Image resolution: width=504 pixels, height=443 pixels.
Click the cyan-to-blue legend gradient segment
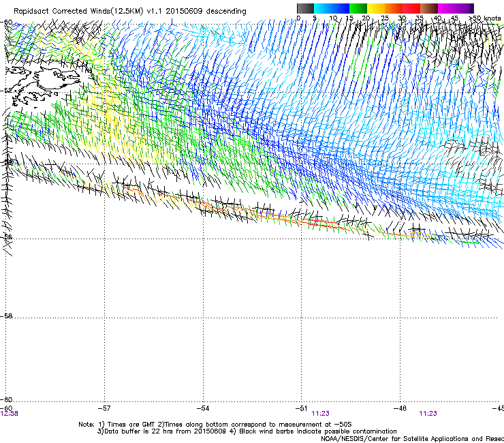[x=332, y=8]
